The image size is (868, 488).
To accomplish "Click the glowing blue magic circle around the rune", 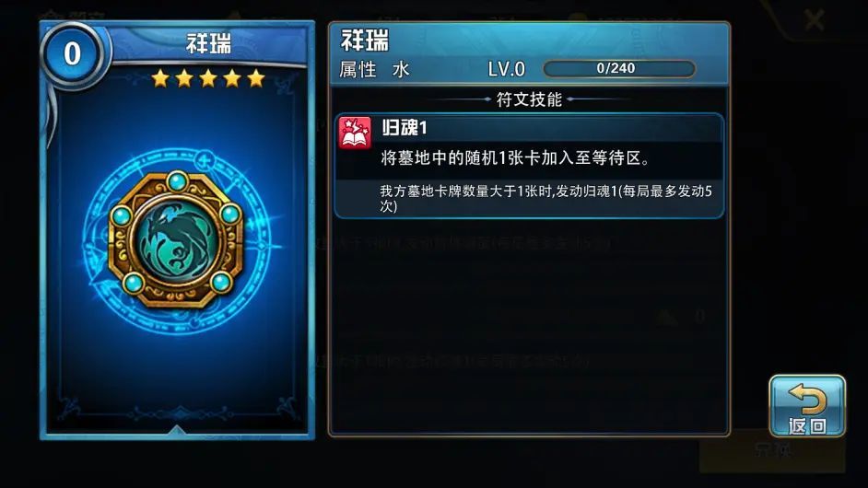I will pyautogui.click(x=176, y=242).
